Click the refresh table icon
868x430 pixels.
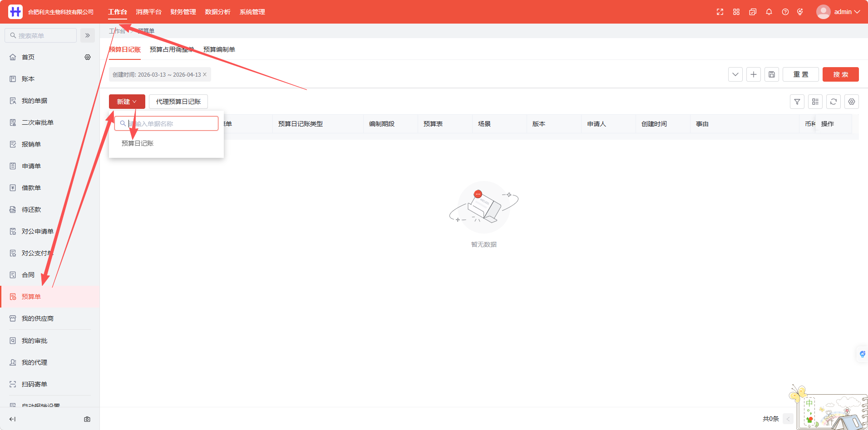coord(833,102)
